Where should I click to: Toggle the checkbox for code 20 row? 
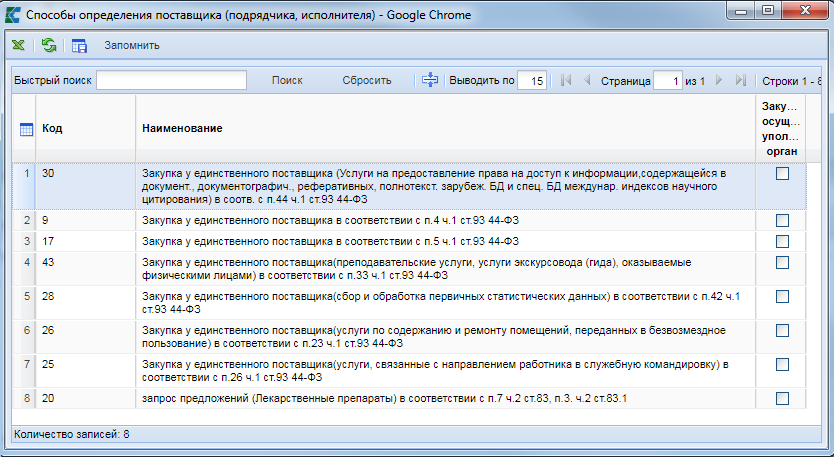(x=782, y=399)
